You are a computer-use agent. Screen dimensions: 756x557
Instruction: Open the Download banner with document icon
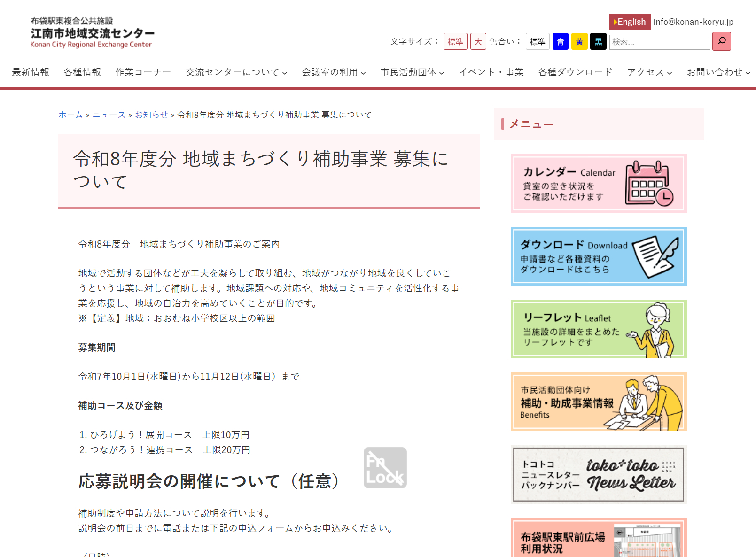(599, 256)
